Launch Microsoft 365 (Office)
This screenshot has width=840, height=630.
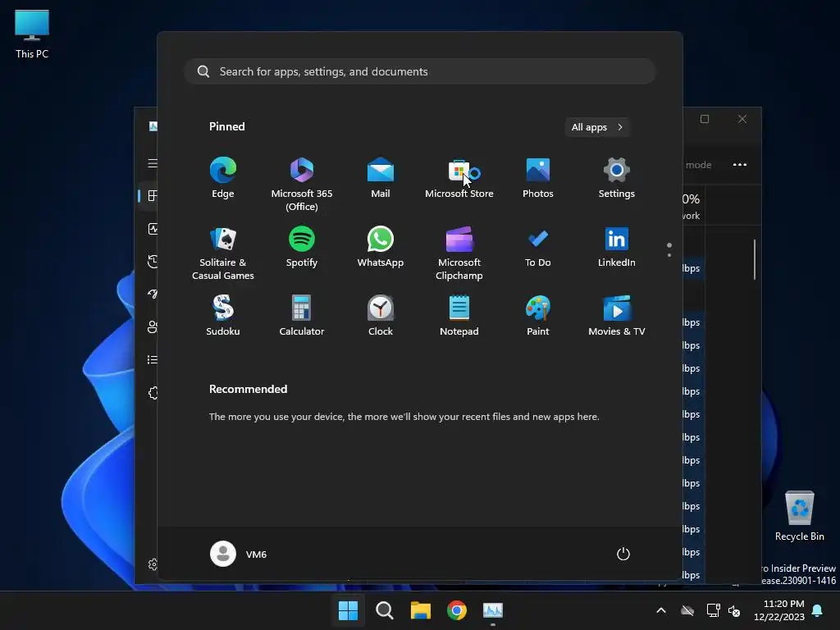point(302,185)
